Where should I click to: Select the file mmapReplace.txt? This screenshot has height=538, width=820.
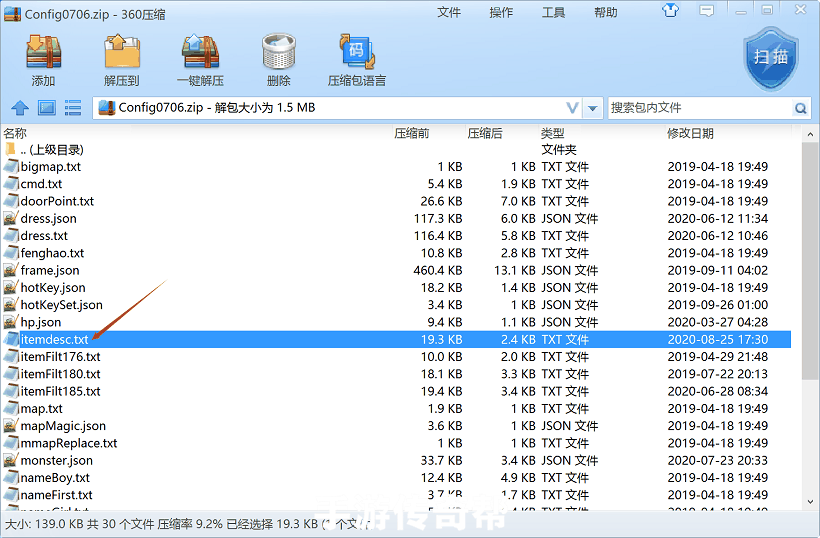(396, 443)
